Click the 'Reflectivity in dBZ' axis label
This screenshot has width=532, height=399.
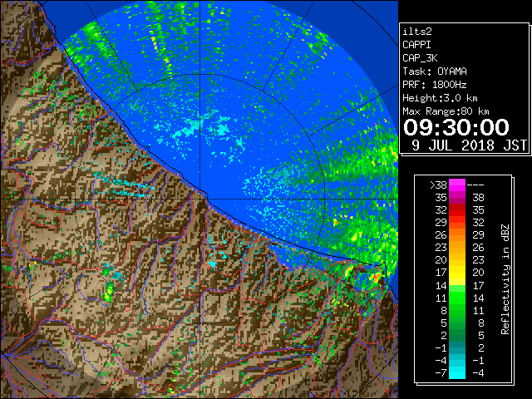[505, 279]
